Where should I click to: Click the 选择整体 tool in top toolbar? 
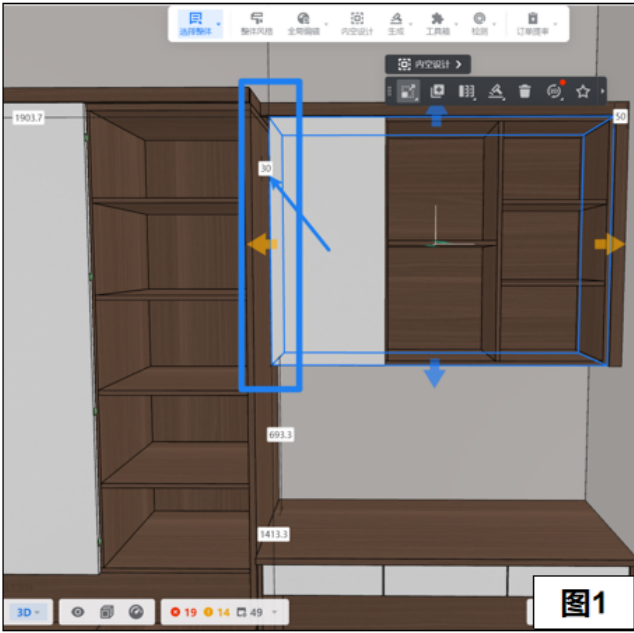click(x=195, y=24)
